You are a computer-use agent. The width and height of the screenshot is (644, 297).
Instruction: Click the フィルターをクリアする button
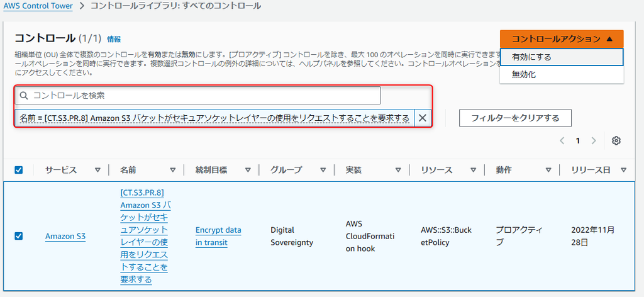(x=515, y=118)
